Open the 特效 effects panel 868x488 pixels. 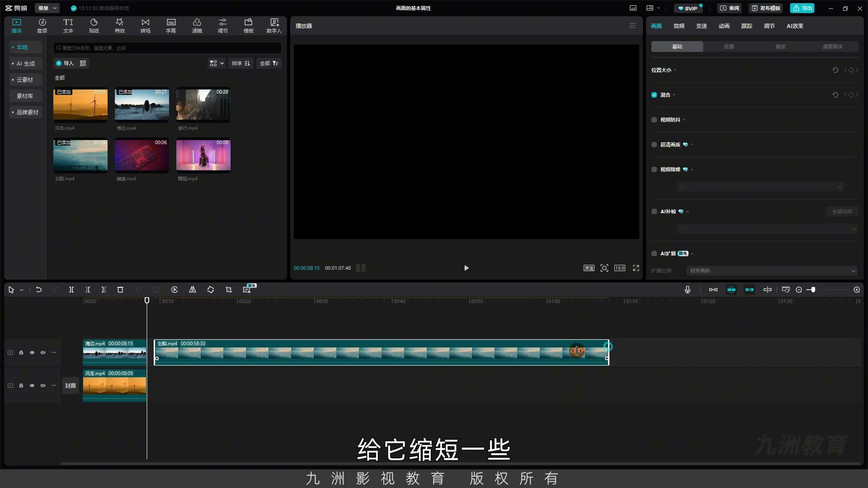(120, 26)
